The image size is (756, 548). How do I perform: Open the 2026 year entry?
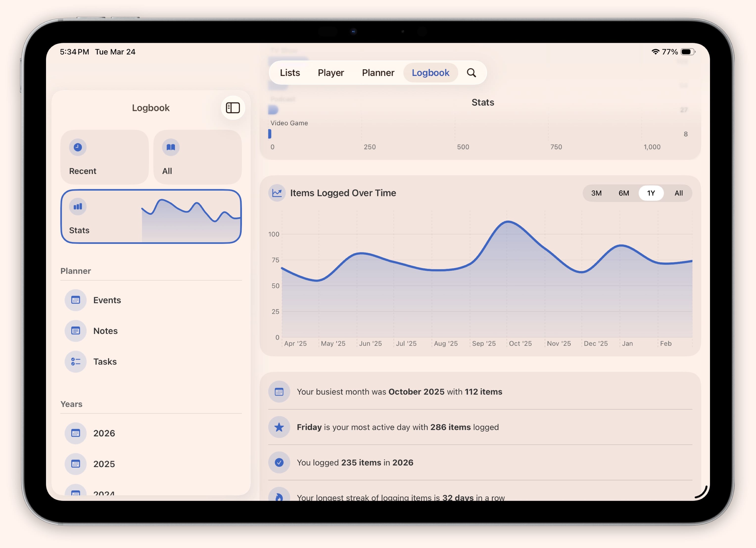click(x=104, y=433)
